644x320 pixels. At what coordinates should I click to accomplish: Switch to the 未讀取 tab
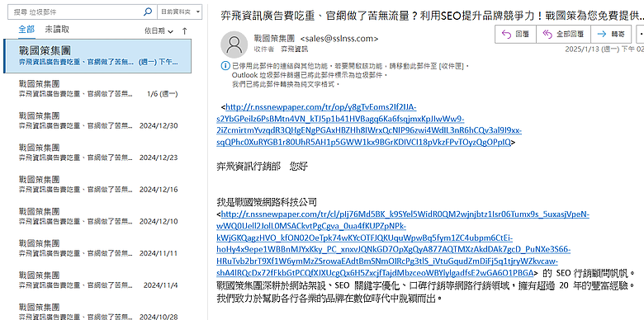click(x=57, y=30)
